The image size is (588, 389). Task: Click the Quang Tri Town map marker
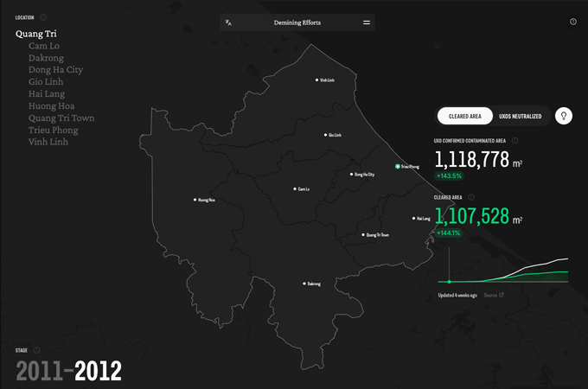click(x=363, y=234)
